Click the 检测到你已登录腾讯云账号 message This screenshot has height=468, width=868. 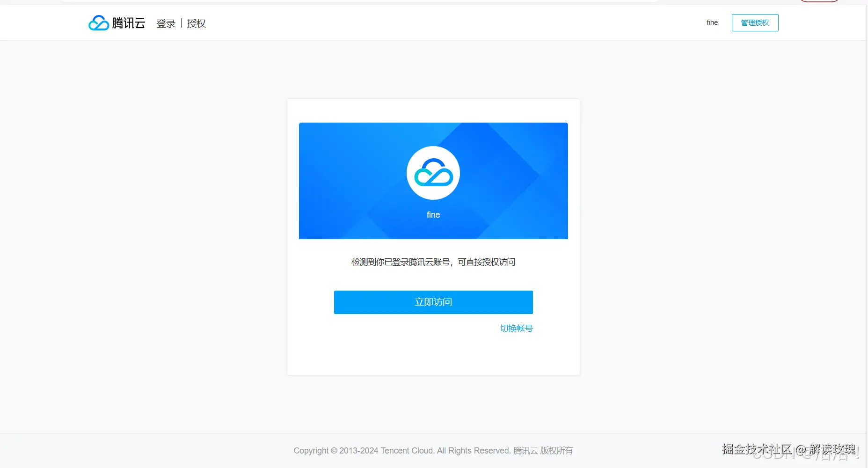pos(433,262)
